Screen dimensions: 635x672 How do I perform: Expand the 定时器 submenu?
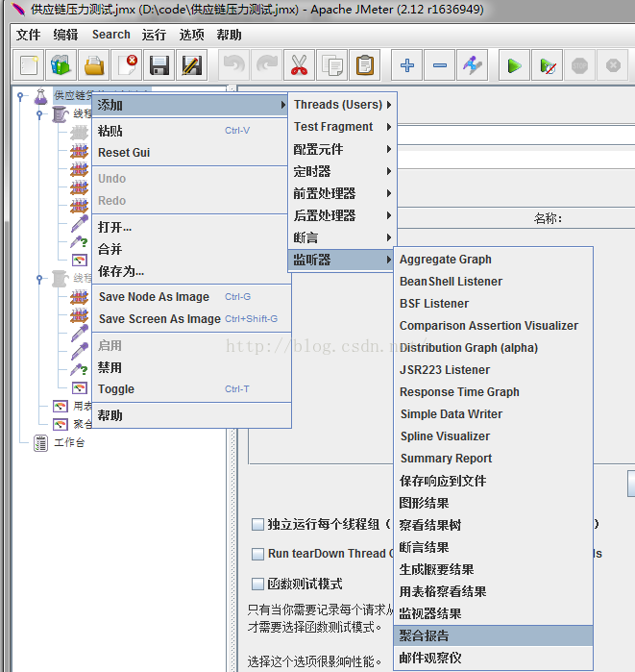[343, 171]
